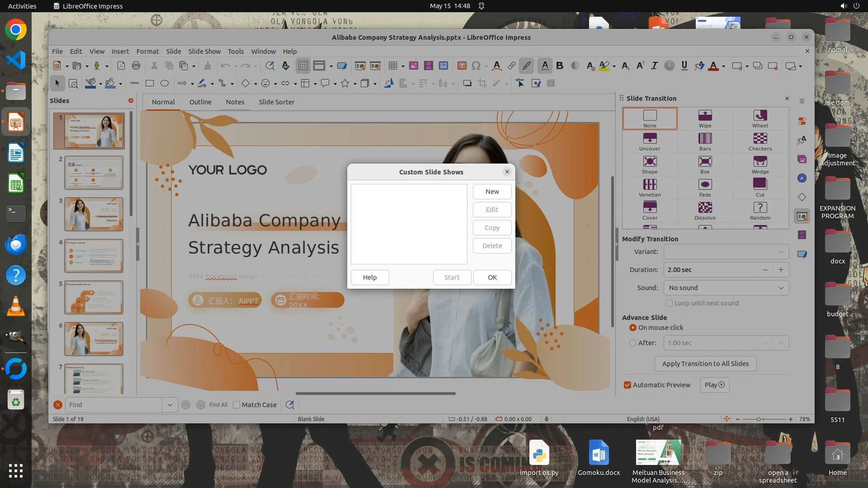The height and width of the screenshot is (488, 868).
Task: Select slide 3 thumbnail
Action: (x=94, y=214)
